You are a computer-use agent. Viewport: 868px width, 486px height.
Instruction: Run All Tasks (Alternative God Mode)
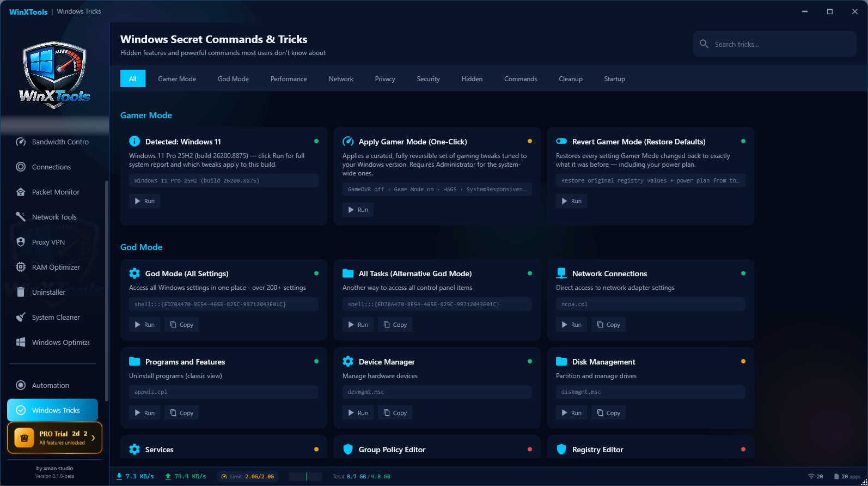(x=358, y=325)
